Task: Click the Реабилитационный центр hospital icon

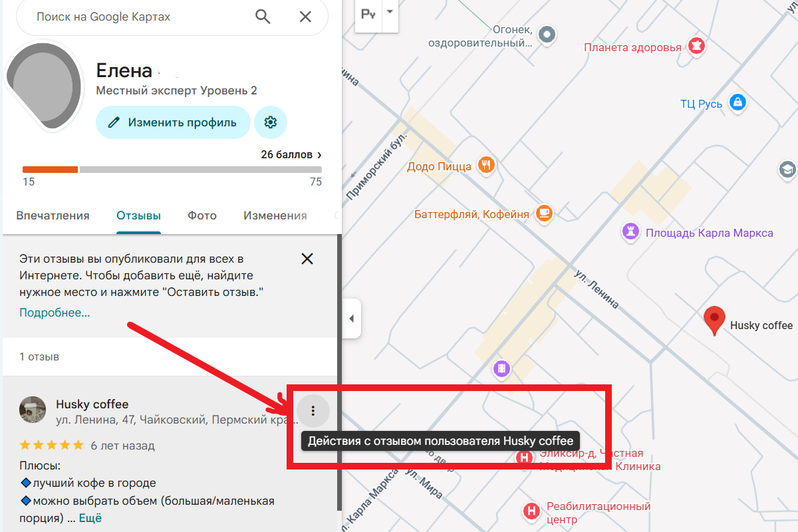Action: tap(531, 511)
